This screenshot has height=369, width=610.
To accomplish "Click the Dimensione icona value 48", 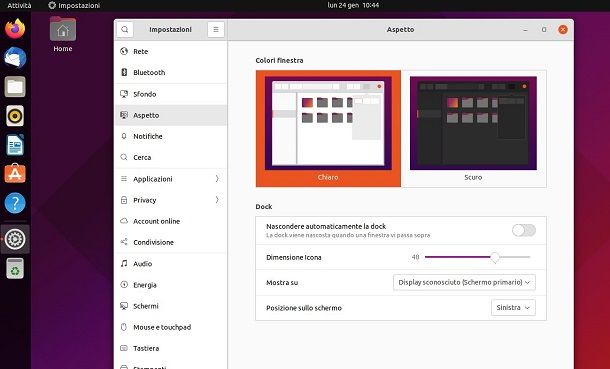I will (415, 257).
